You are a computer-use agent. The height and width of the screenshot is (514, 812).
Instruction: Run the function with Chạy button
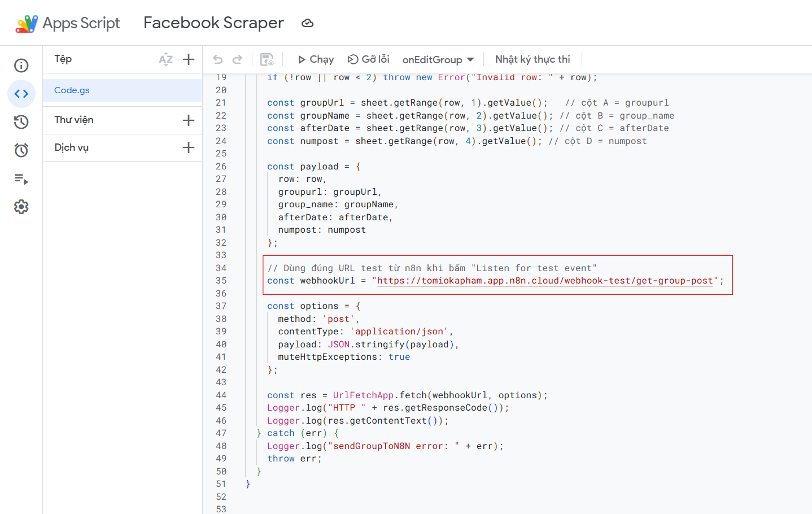pyautogui.click(x=316, y=59)
